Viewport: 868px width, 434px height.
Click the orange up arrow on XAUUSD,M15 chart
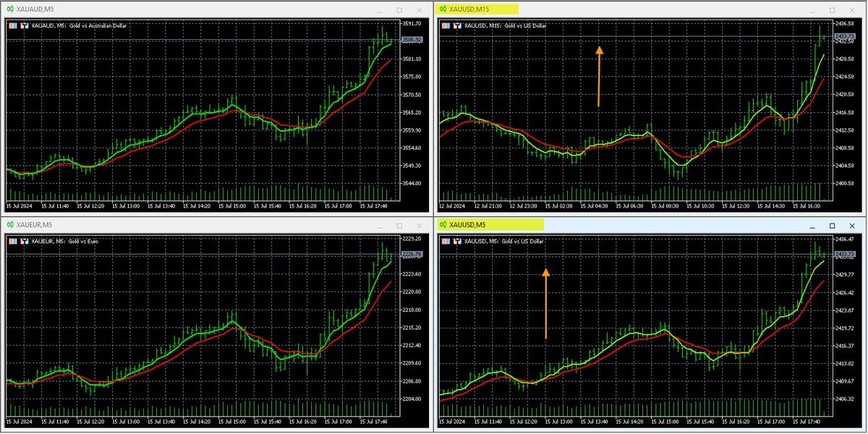[598, 76]
